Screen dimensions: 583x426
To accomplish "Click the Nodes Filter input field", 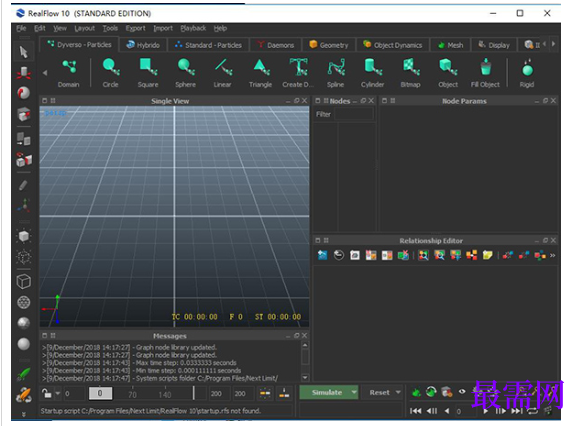I will coord(354,114).
